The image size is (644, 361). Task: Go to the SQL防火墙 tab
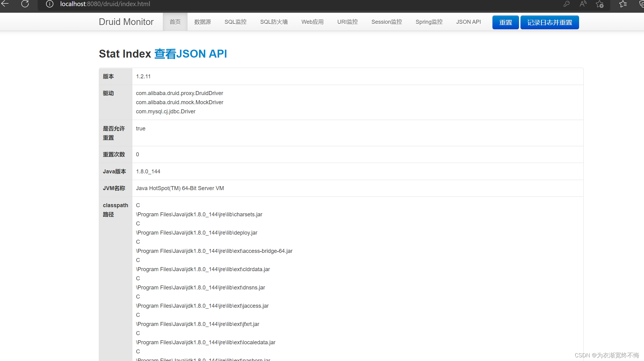[x=274, y=22]
